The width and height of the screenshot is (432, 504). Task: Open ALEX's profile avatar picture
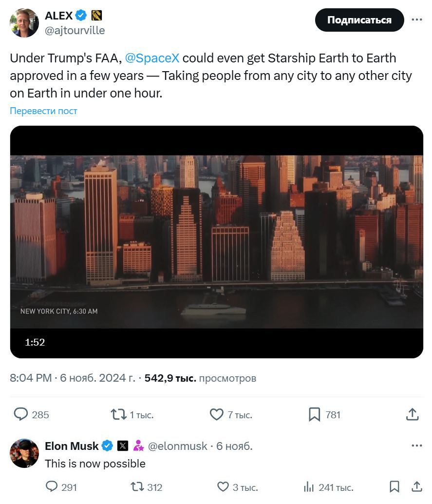coord(24,23)
